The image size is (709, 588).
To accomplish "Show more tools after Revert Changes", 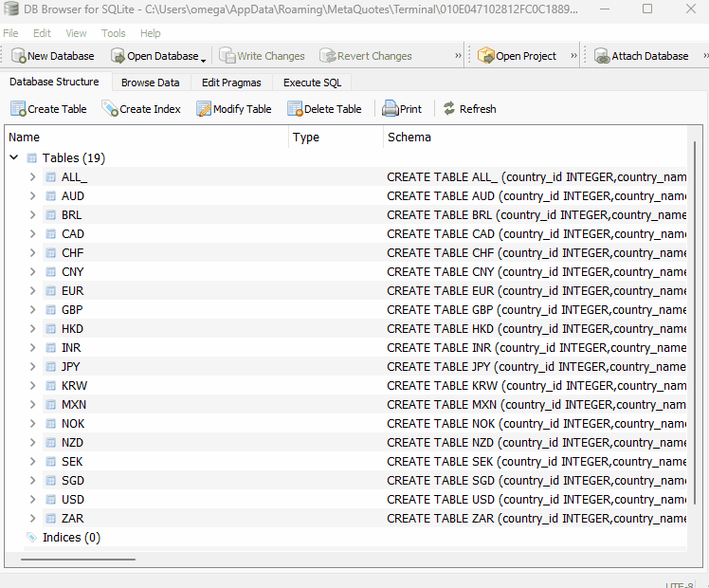I will pyautogui.click(x=458, y=56).
